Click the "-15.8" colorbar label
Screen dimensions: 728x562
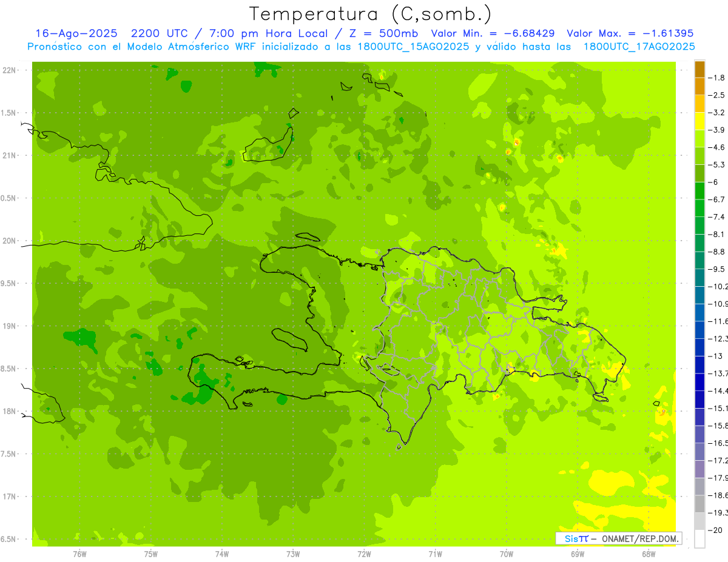(x=718, y=426)
